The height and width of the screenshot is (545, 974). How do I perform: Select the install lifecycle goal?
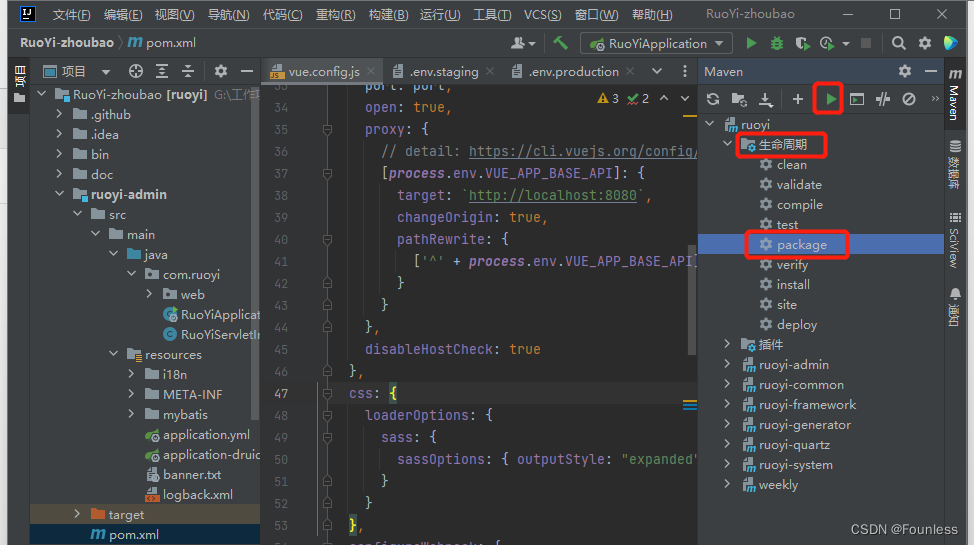pos(793,285)
